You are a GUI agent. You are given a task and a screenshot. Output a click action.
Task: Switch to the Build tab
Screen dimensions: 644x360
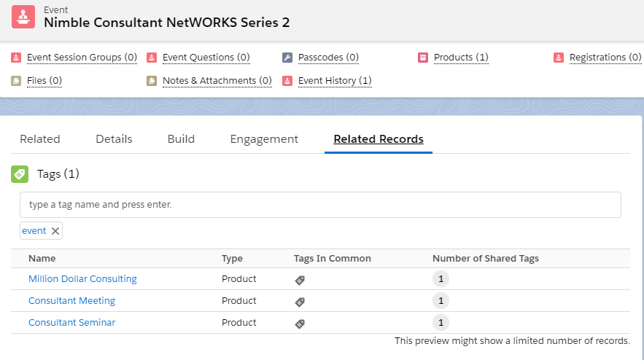[x=181, y=139]
